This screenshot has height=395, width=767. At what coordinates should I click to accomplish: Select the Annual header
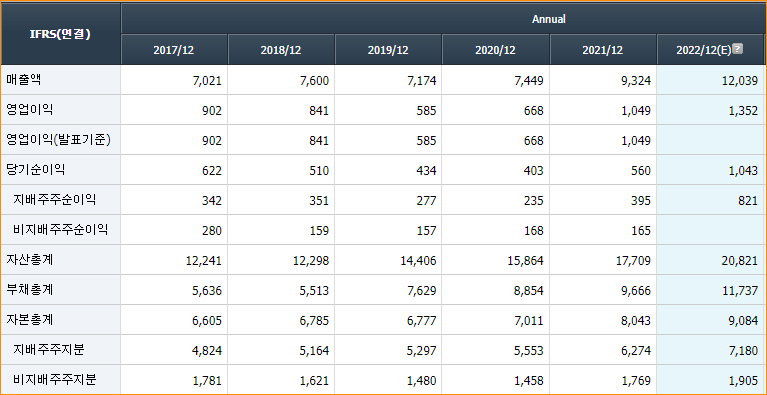(549, 19)
